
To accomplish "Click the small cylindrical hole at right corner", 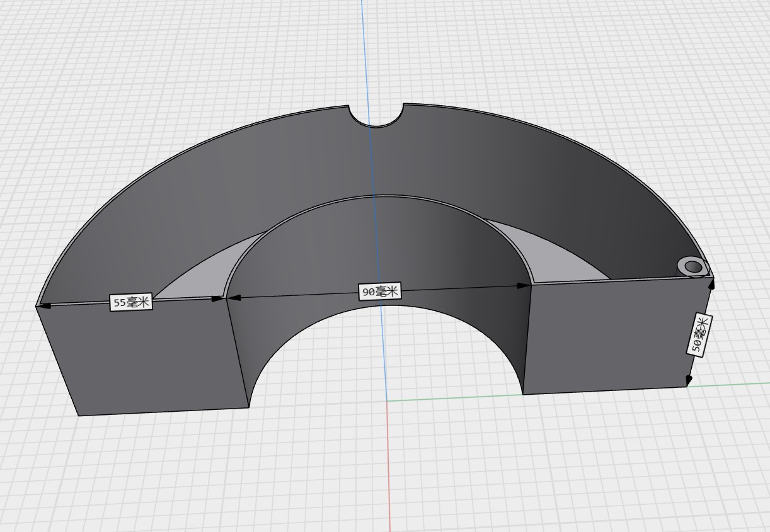I will [692, 266].
